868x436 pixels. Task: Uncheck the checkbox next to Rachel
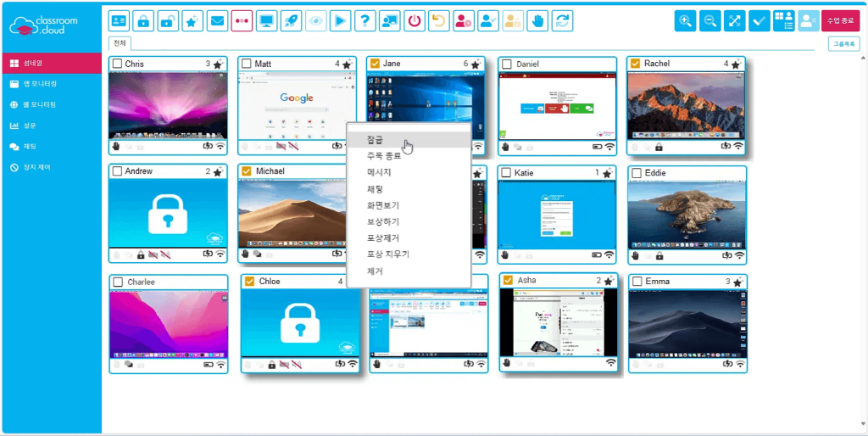click(635, 64)
